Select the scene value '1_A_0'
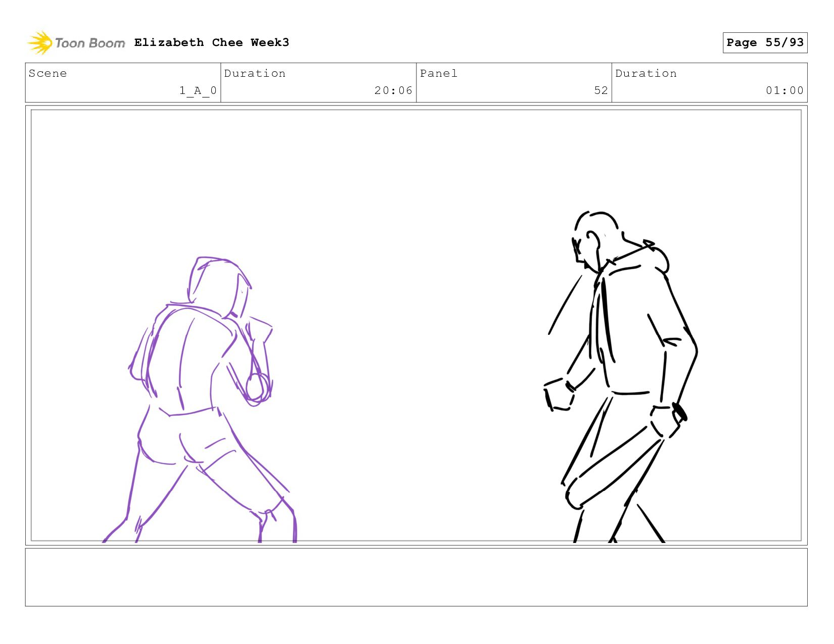This screenshot has width=834, height=644. pos(198,90)
